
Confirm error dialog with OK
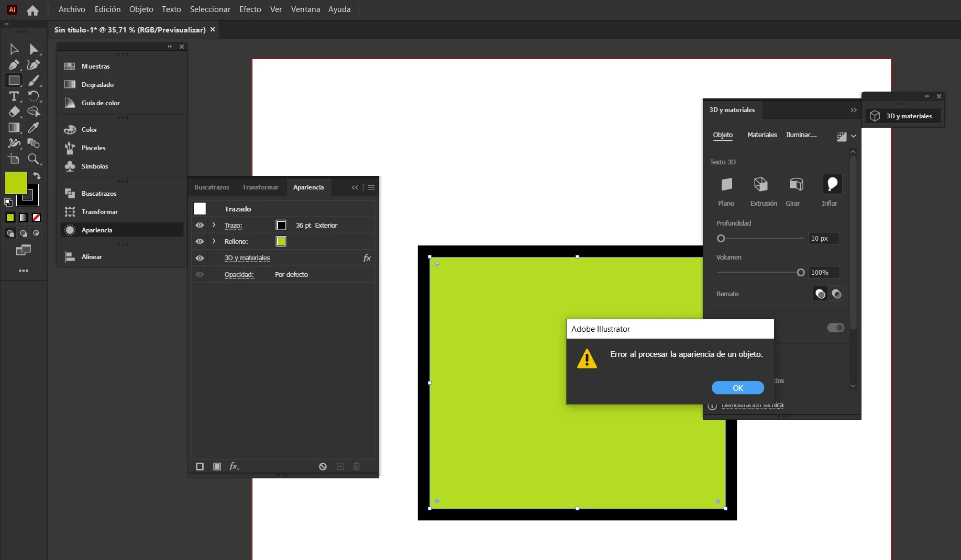738,388
